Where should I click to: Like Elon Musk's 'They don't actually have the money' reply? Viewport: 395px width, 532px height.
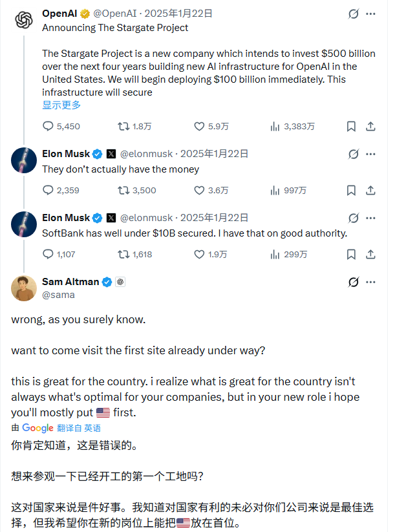coord(198,190)
